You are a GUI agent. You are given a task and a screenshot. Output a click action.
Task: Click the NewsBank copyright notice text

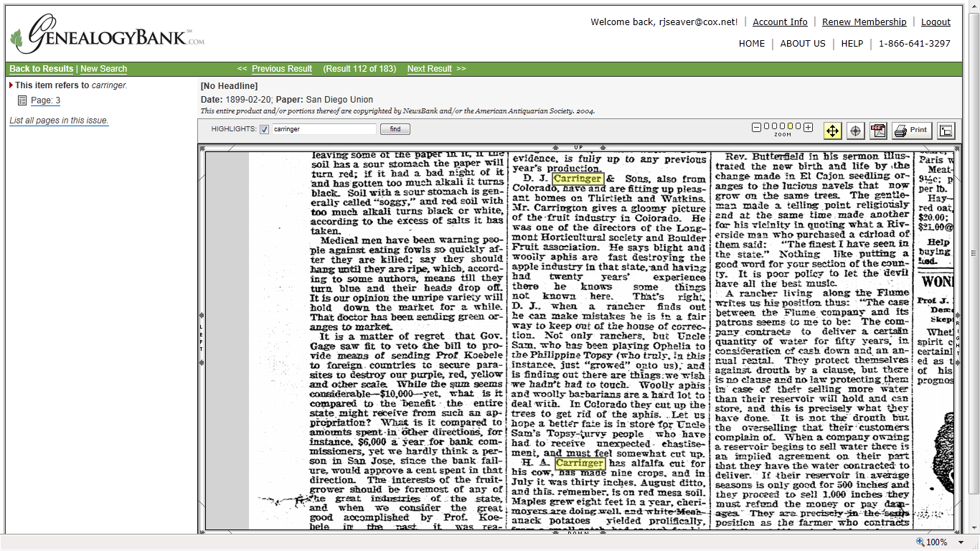click(x=397, y=111)
